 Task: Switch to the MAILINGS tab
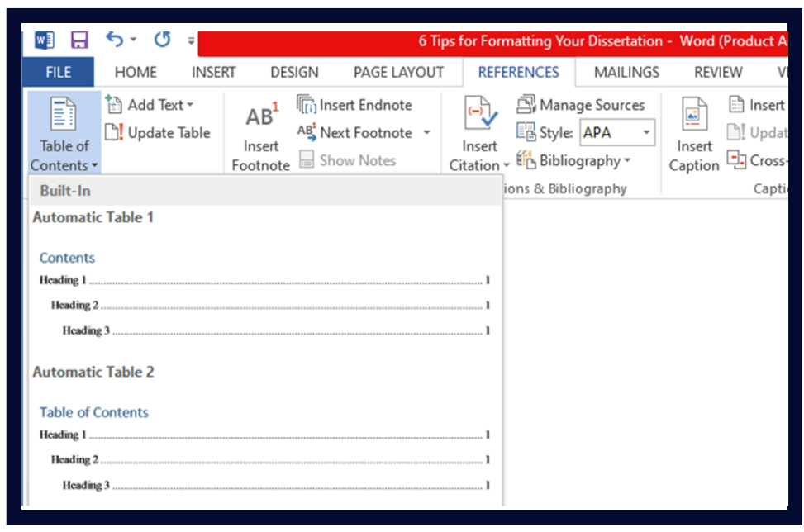(x=626, y=73)
